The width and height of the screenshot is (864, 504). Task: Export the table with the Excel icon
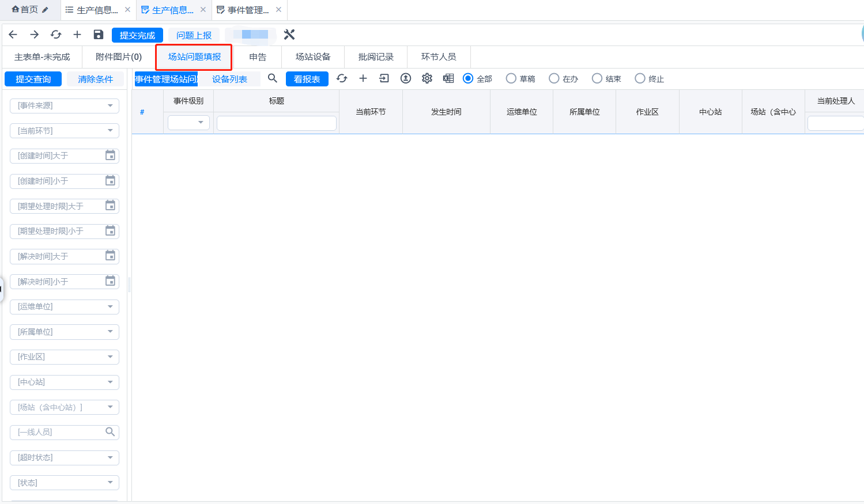(x=448, y=78)
